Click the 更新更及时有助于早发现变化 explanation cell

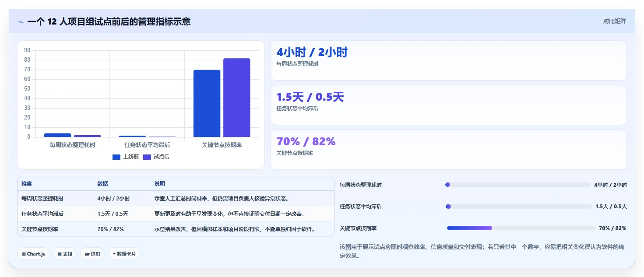[x=229, y=214]
